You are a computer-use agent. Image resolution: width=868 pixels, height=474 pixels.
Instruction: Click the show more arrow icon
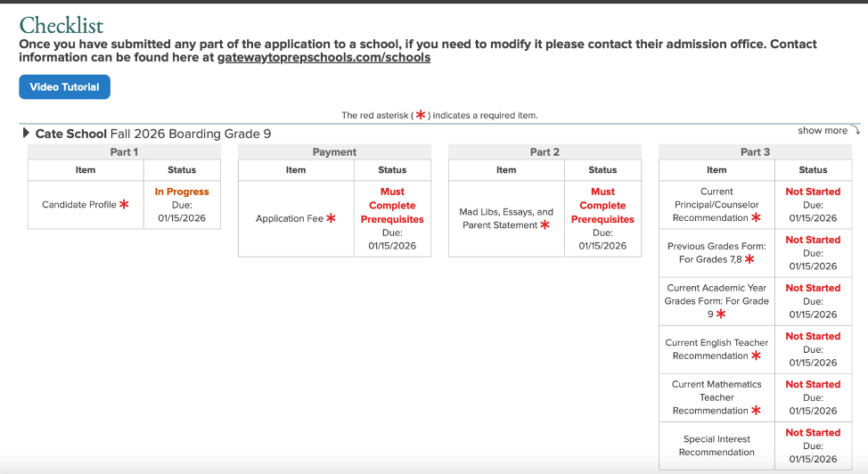tap(856, 130)
